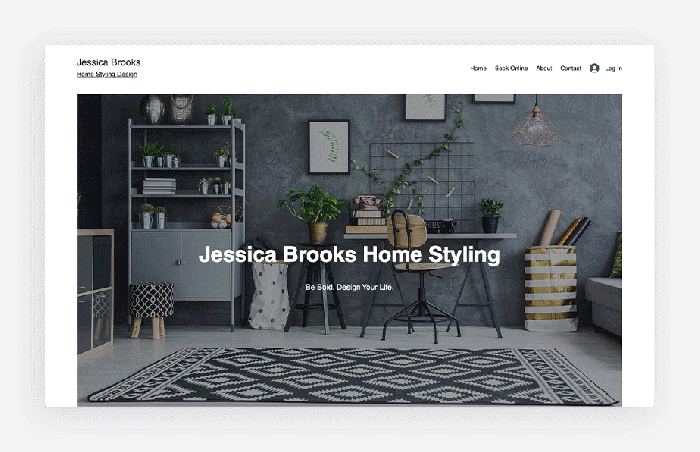Click the black and white patterned stool

tap(151, 310)
